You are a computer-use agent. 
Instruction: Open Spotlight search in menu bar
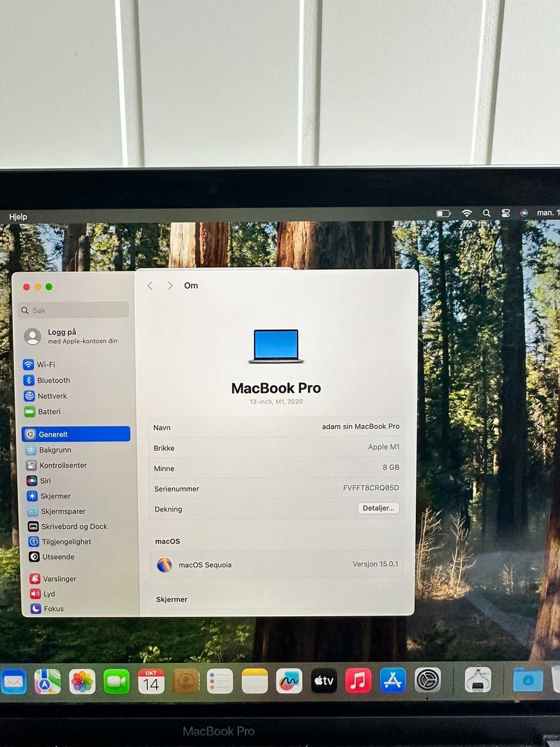point(487,213)
